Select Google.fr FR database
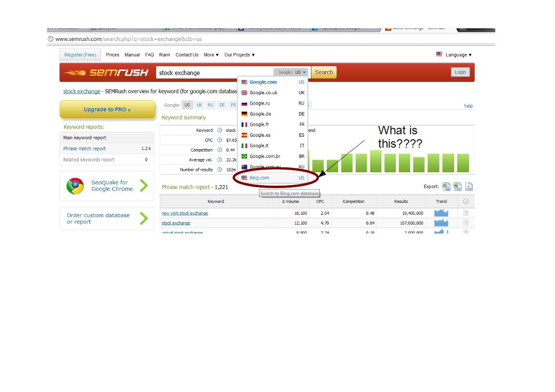 pyautogui.click(x=272, y=124)
